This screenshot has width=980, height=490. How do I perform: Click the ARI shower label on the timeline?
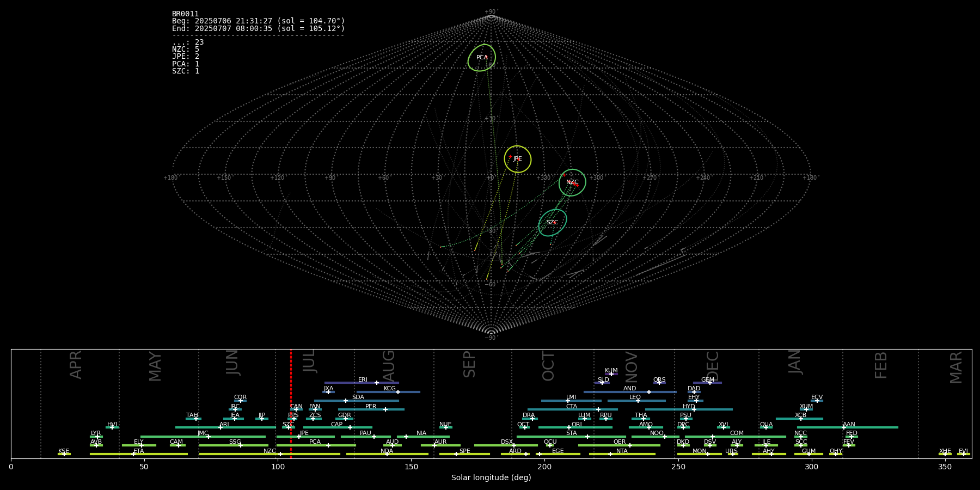[224, 425]
